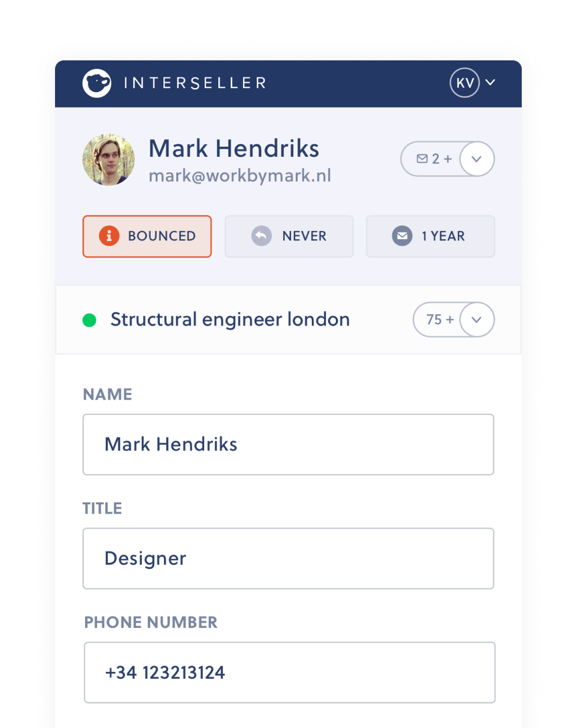The width and height of the screenshot is (575, 728).
Task: Click the INTERSELLER brand name text
Action: pos(195,83)
